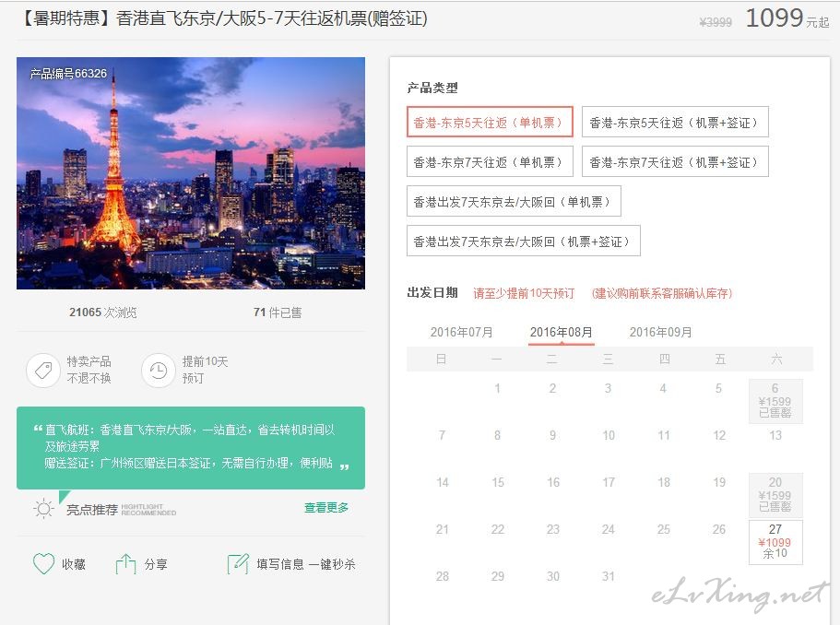The height and width of the screenshot is (625, 840).
Task: Click the 71 件已售 count
Action: [278, 312]
